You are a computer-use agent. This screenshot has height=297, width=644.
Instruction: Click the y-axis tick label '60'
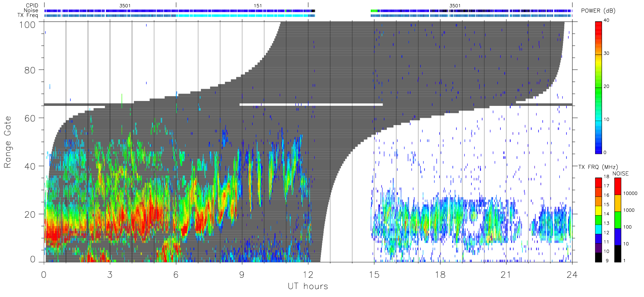pyautogui.click(x=30, y=118)
